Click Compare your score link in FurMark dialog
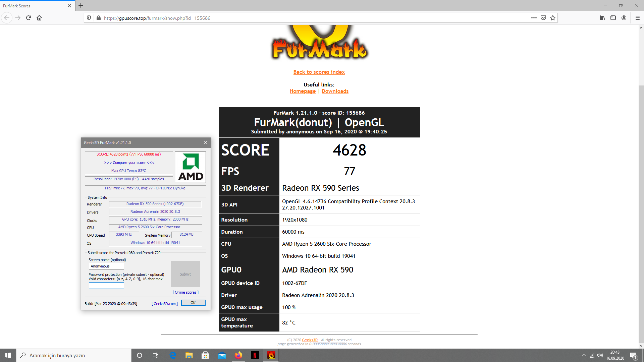Image resolution: width=644 pixels, height=362 pixels. pos(129,163)
